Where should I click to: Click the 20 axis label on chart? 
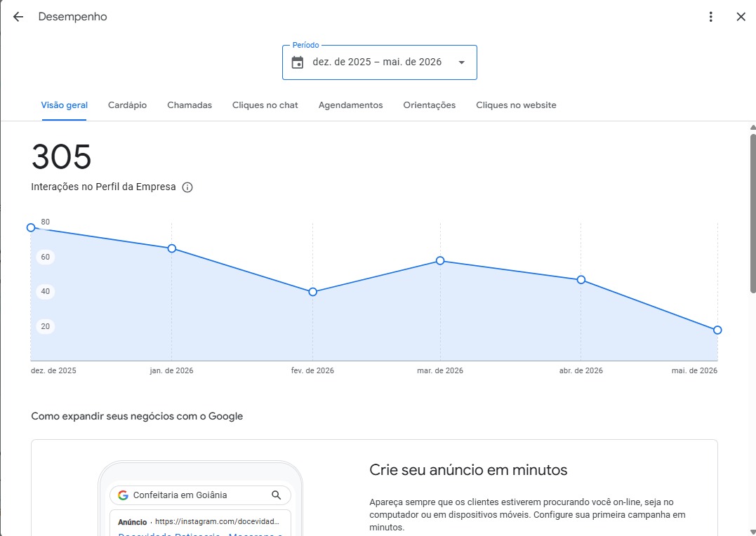pyautogui.click(x=46, y=327)
